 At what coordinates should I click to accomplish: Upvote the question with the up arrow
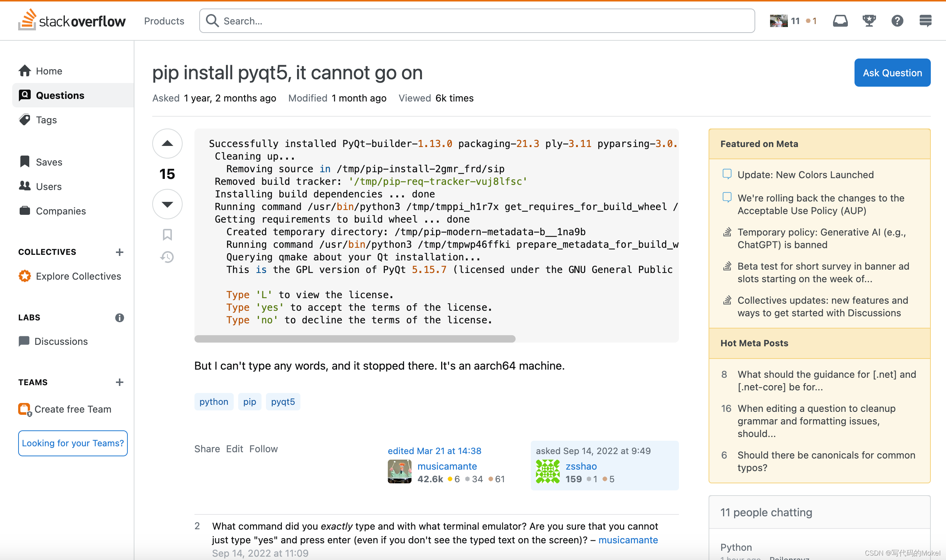coord(167,143)
